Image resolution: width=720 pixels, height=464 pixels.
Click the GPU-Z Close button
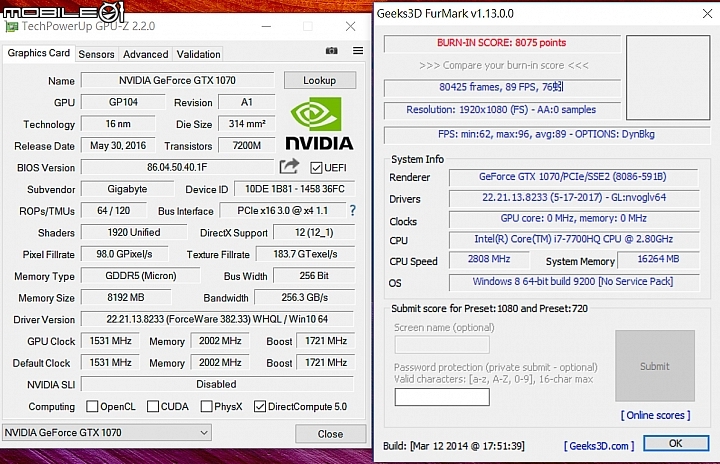pos(331,434)
